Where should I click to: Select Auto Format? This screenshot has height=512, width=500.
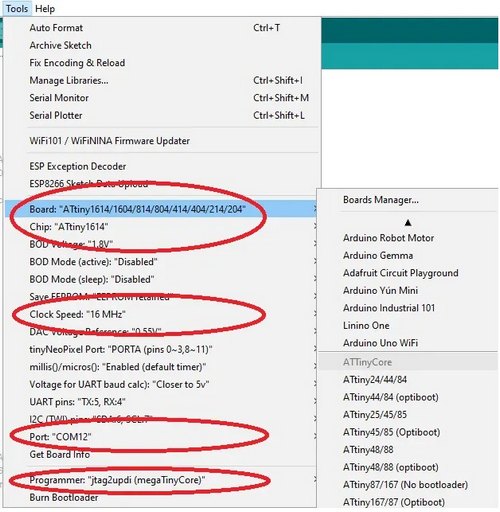tap(162, 28)
